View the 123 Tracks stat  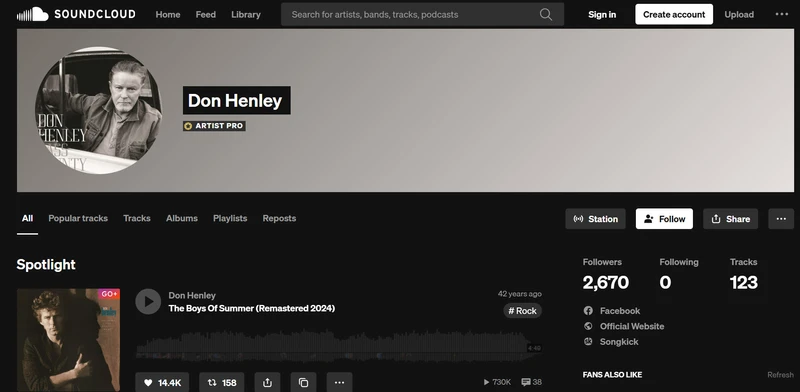(x=744, y=275)
